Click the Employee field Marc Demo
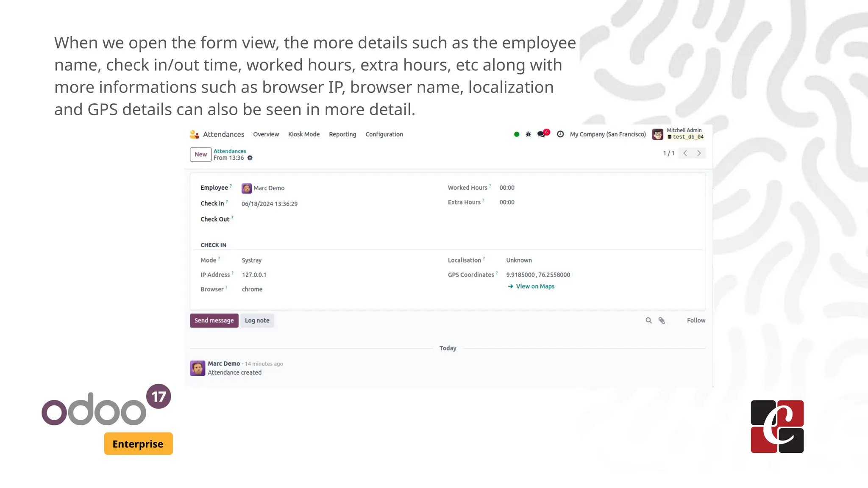The image size is (868, 488). (x=269, y=188)
